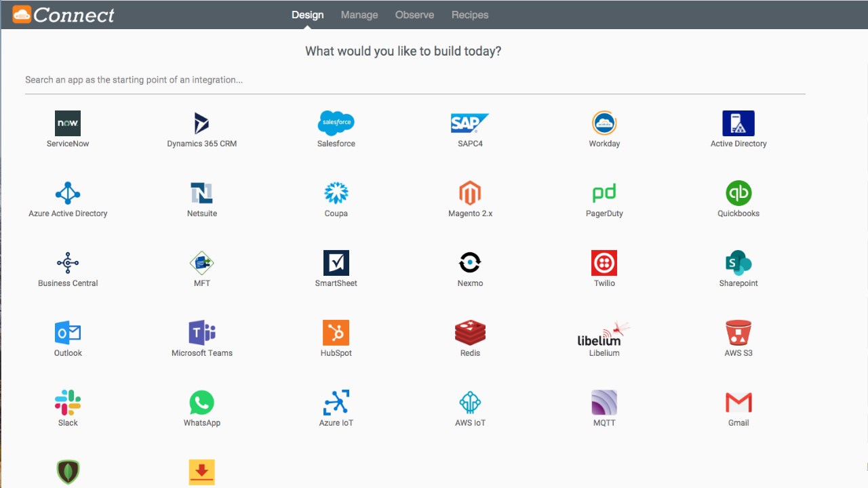Viewport: 868px width, 488px height.
Task: Open the PagerDuty pd icon
Action: (x=604, y=194)
